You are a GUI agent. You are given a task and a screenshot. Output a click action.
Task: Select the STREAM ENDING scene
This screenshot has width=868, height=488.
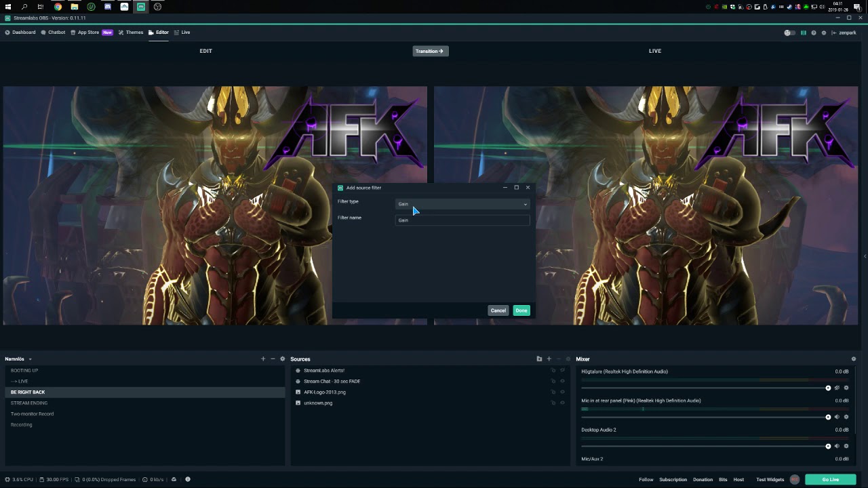(x=145, y=403)
